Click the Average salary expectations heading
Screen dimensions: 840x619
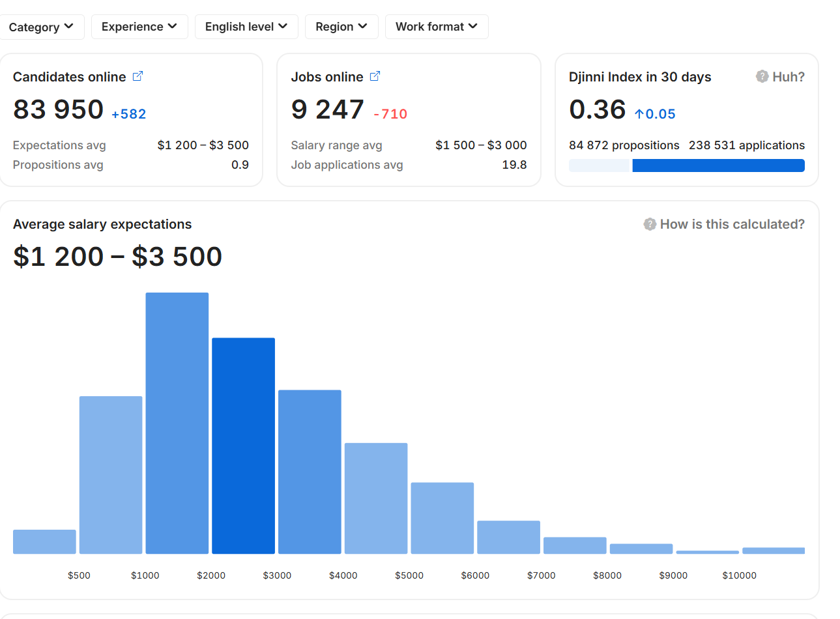(x=102, y=224)
